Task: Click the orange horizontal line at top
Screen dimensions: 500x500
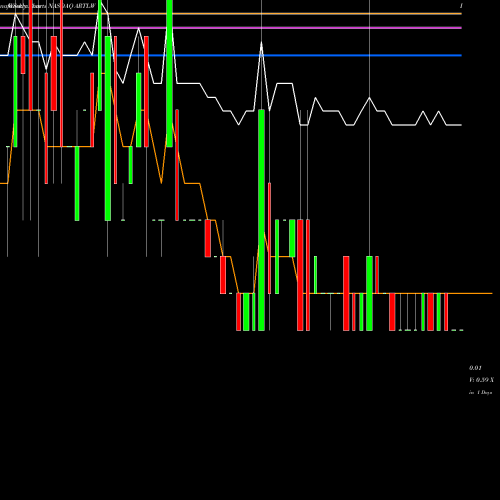Action: pos(231,14)
